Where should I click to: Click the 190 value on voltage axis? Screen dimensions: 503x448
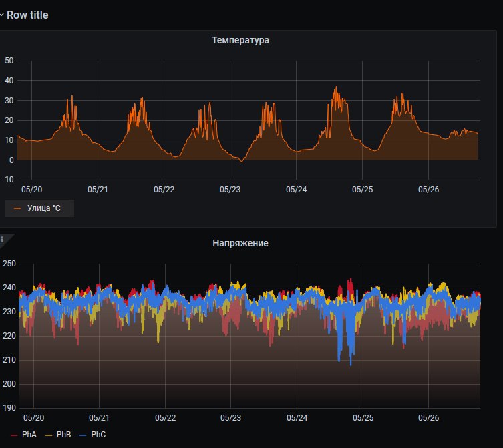(9, 408)
